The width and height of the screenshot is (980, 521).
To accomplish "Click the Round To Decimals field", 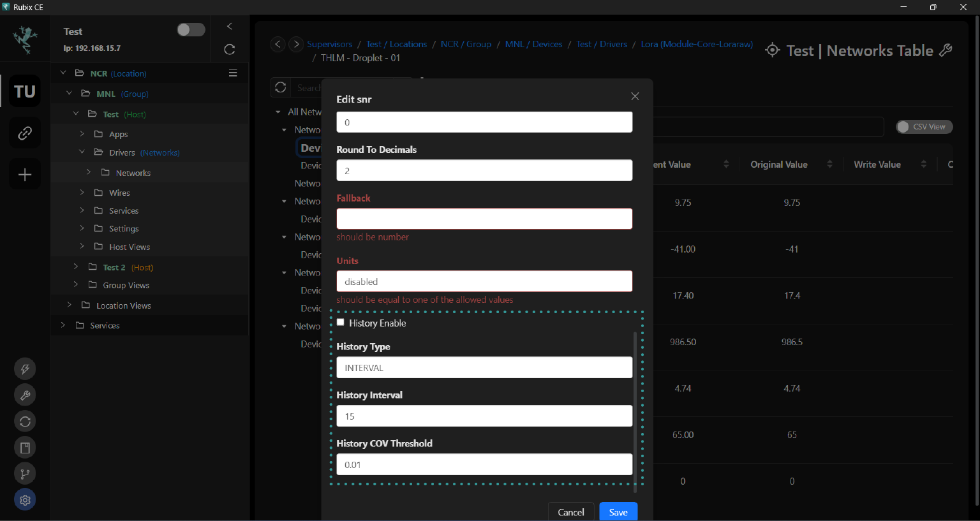I will click(x=484, y=170).
